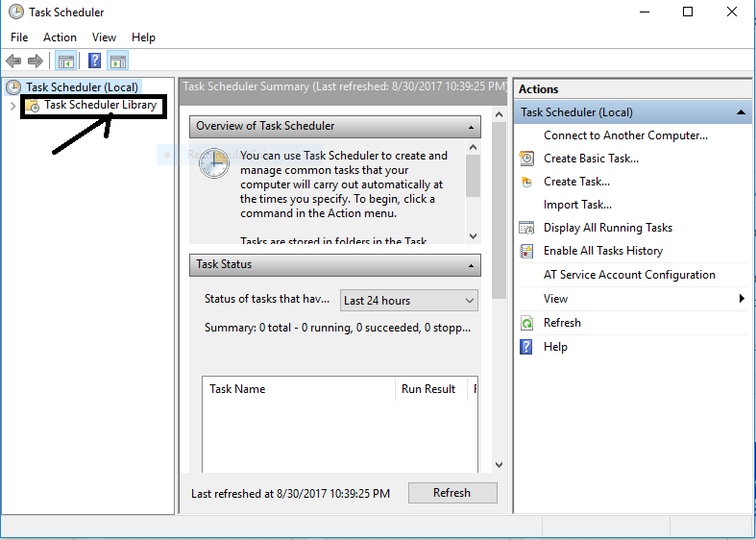756x540 pixels.
Task: Click the Create Basic Task icon
Action: tap(526, 159)
